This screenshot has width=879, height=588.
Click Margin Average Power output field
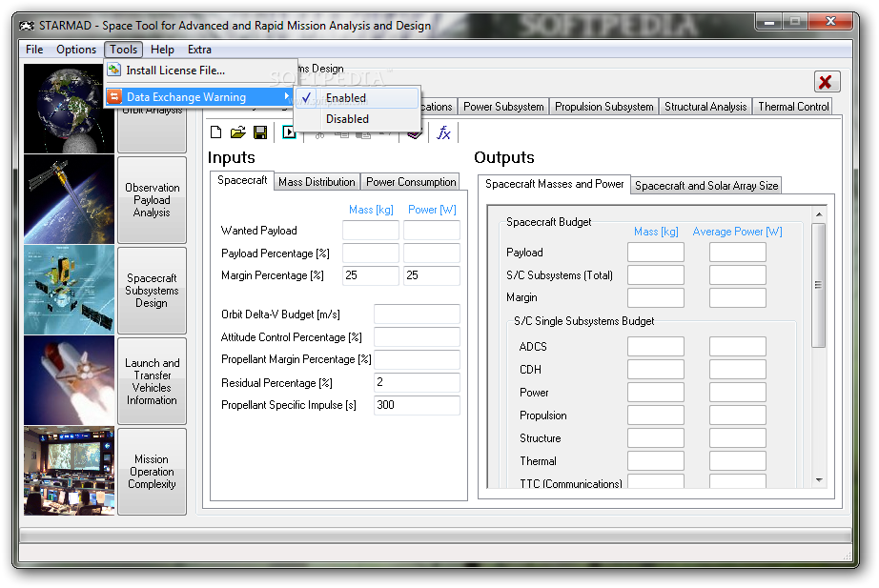[x=738, y=297]
